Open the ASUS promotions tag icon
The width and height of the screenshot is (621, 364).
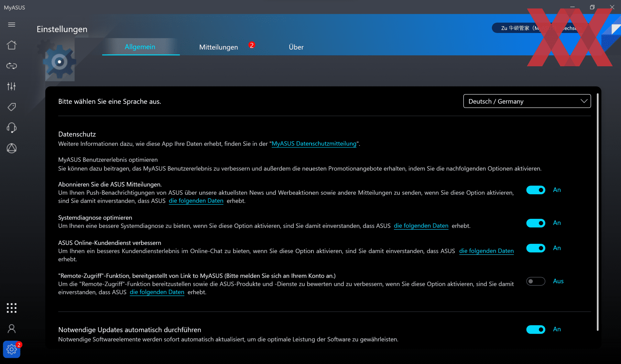click(12, 107)
